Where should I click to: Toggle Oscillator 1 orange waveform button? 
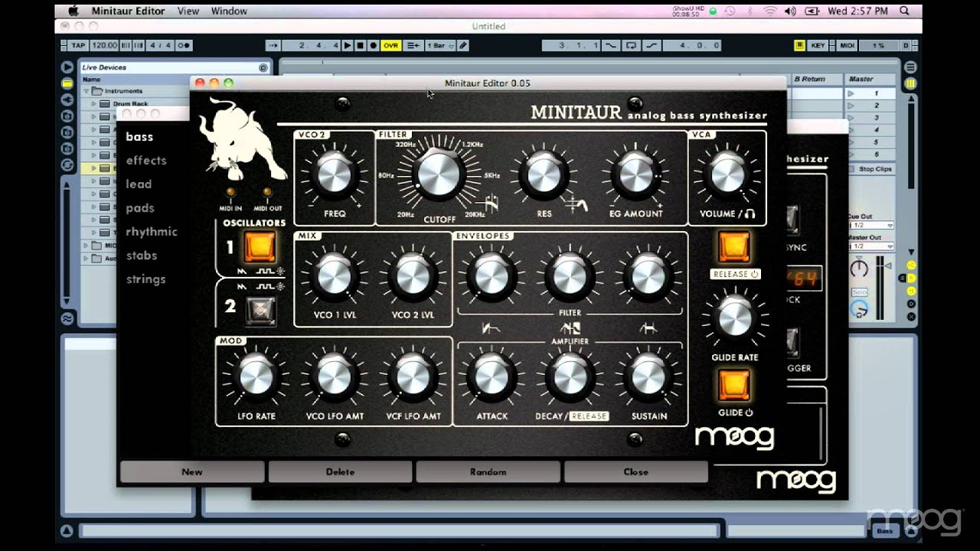point(260,247)
